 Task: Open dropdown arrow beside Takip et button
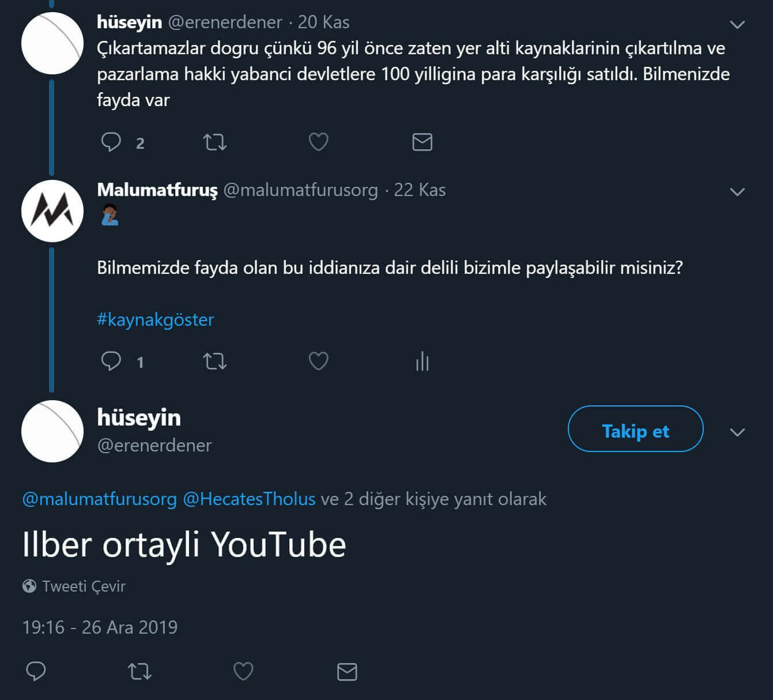(737, 432)
